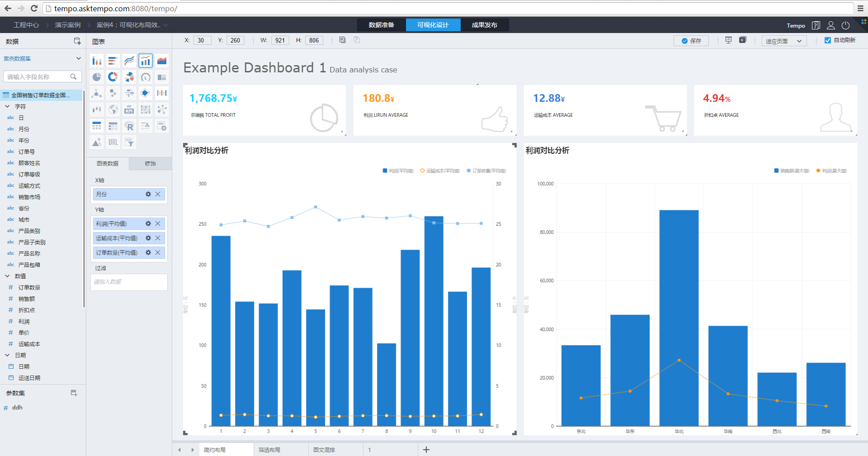
Task: Select the rose chart icon
Action: tap(129, 77)
